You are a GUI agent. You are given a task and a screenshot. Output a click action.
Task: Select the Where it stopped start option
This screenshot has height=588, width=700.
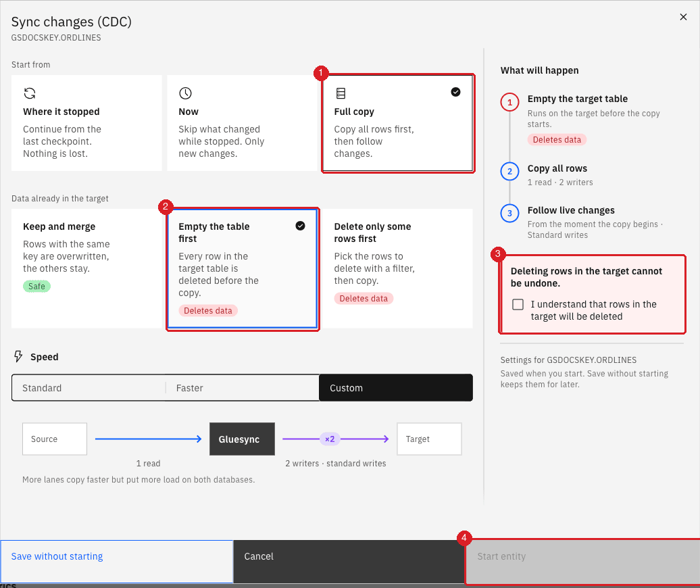point(86,123)
